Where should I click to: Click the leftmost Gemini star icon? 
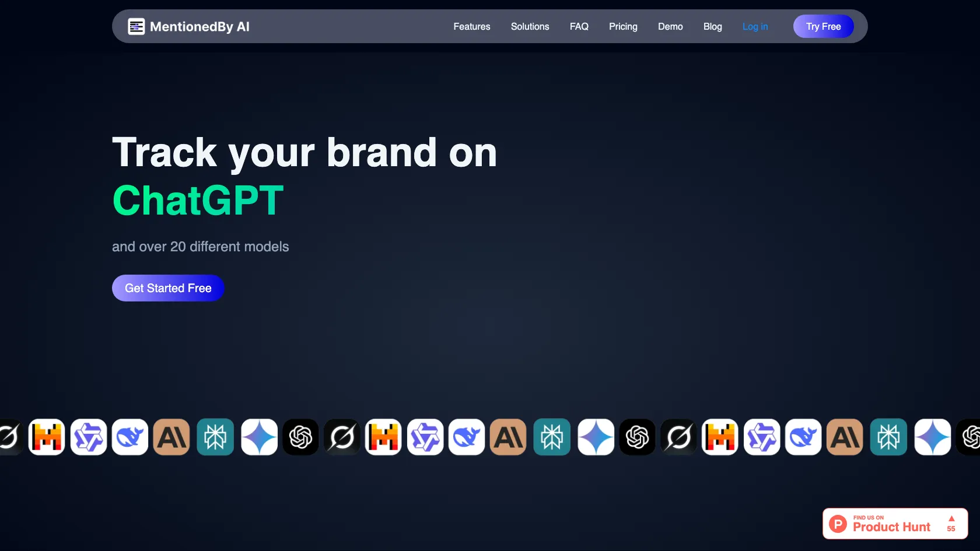260,437
